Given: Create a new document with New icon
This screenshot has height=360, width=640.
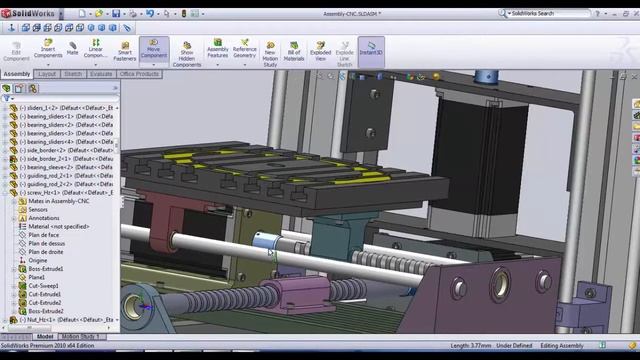Looking at the screenshot, I should [x=82, y=14].
